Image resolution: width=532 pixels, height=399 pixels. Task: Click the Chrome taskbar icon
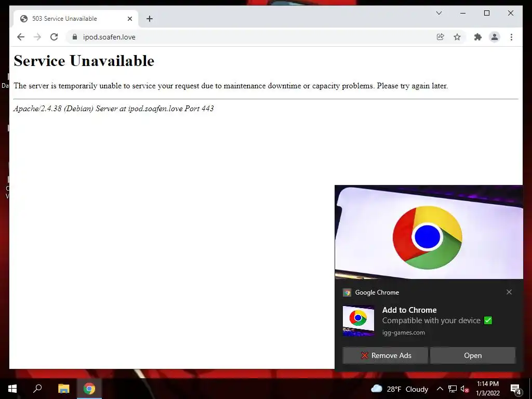click(89, 389)
